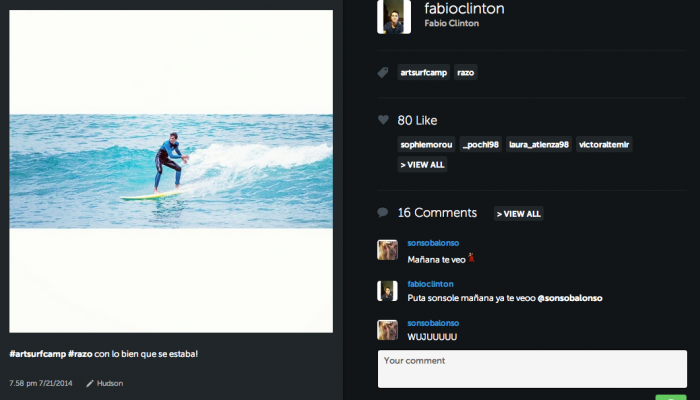Open the _pochi98 liker chip
The width and height of the screenshot is (700, 400).
point(480,145)
